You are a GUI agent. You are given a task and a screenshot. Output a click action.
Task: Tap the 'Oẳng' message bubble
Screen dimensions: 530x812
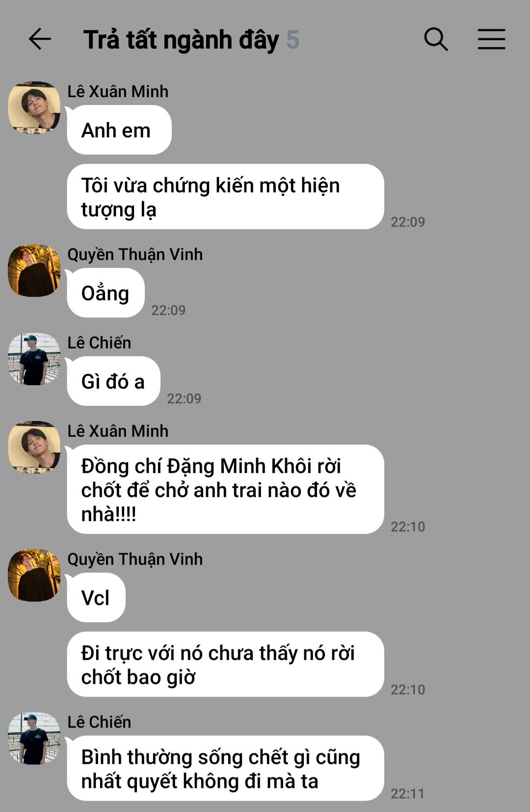[x=106, y=293]
